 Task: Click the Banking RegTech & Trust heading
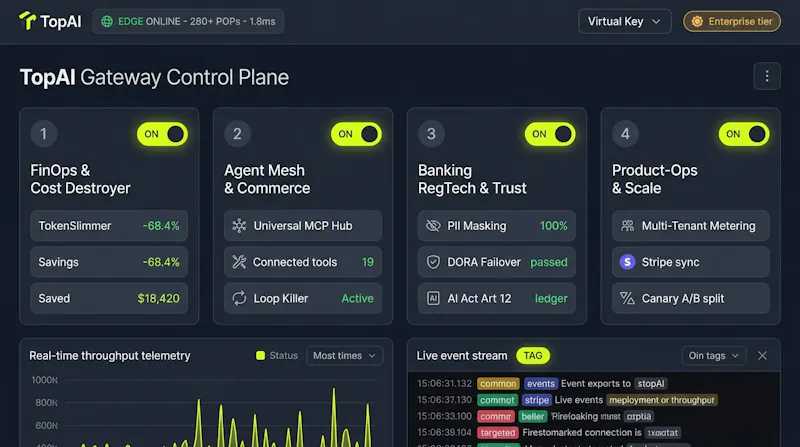click(472, 179)
